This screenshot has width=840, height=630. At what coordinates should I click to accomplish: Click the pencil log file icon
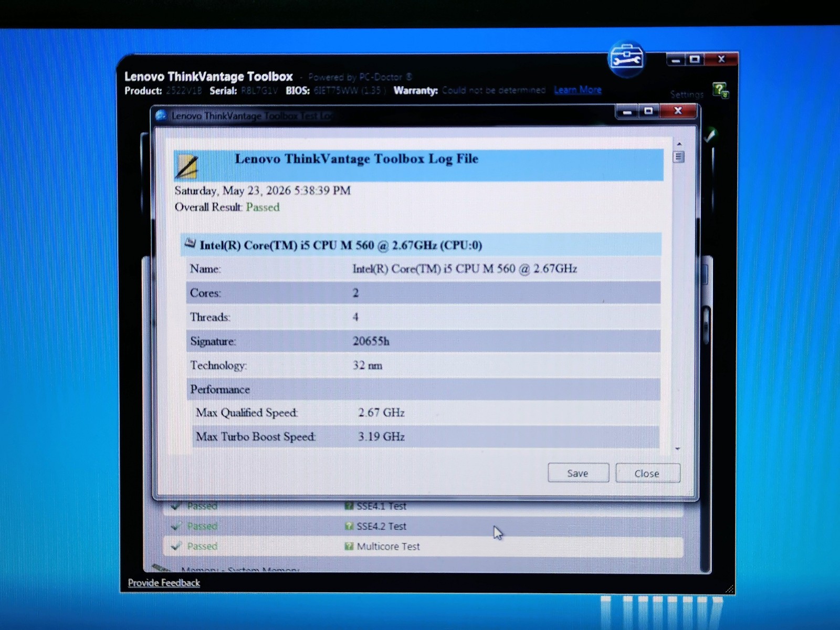pyautogui.click(x=186, y=166)
